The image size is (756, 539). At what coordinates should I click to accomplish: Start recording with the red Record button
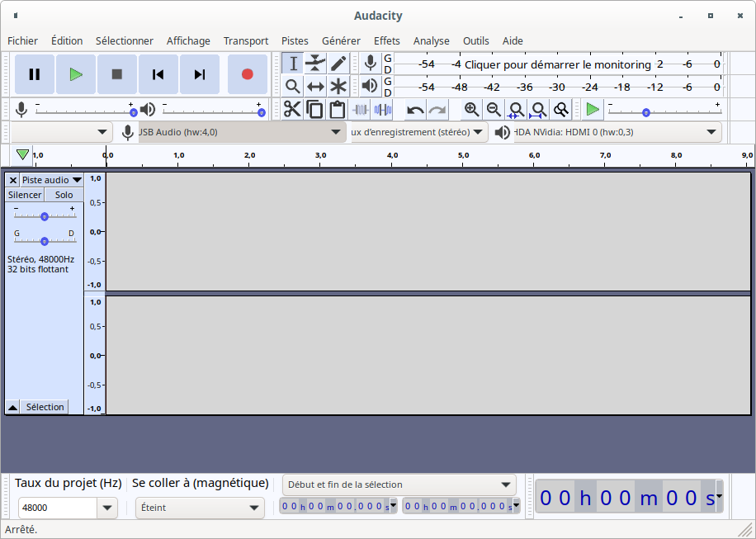coord(248,74)
